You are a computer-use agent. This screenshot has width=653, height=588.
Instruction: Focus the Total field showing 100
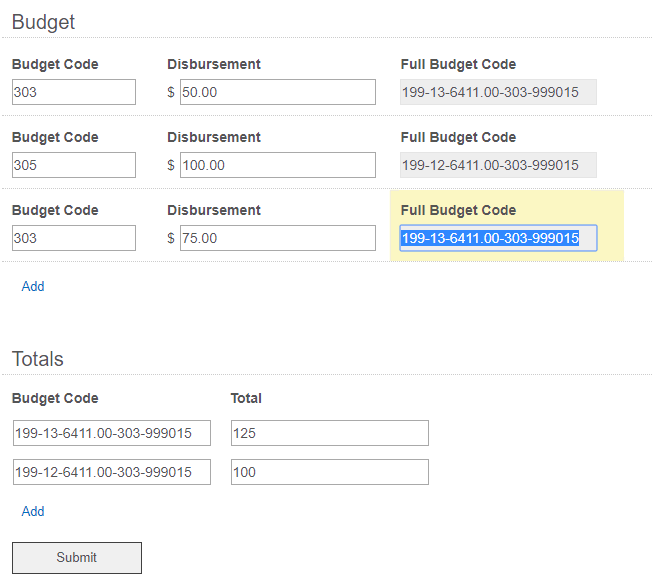click(x=330, y=472)
